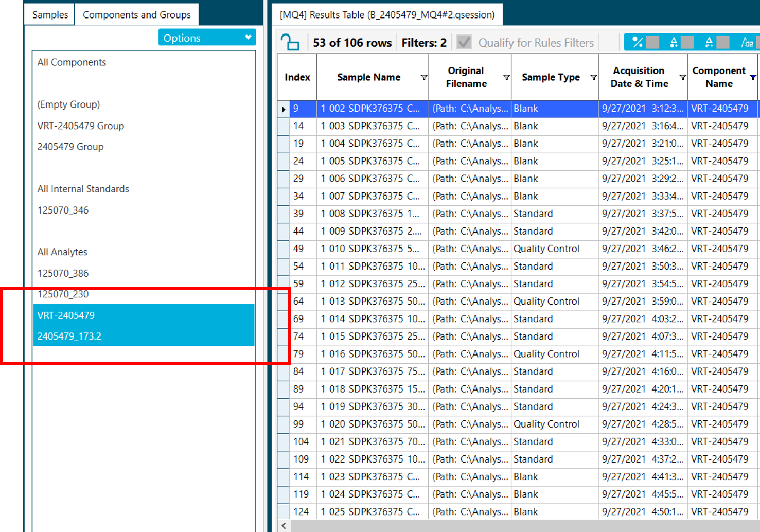Click acquisition time cell in row 24
This screenshot has height=532, width=760.
point(643,161)
